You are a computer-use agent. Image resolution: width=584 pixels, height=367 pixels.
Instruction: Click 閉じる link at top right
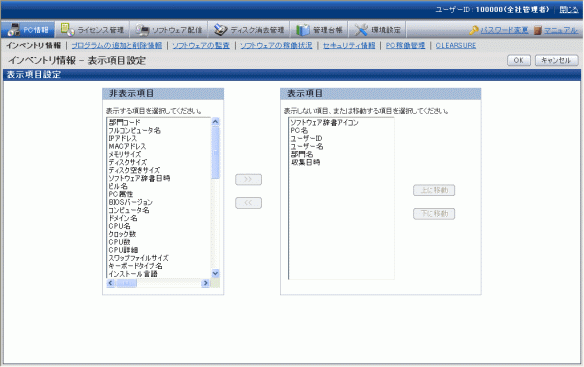click(569, 10)
